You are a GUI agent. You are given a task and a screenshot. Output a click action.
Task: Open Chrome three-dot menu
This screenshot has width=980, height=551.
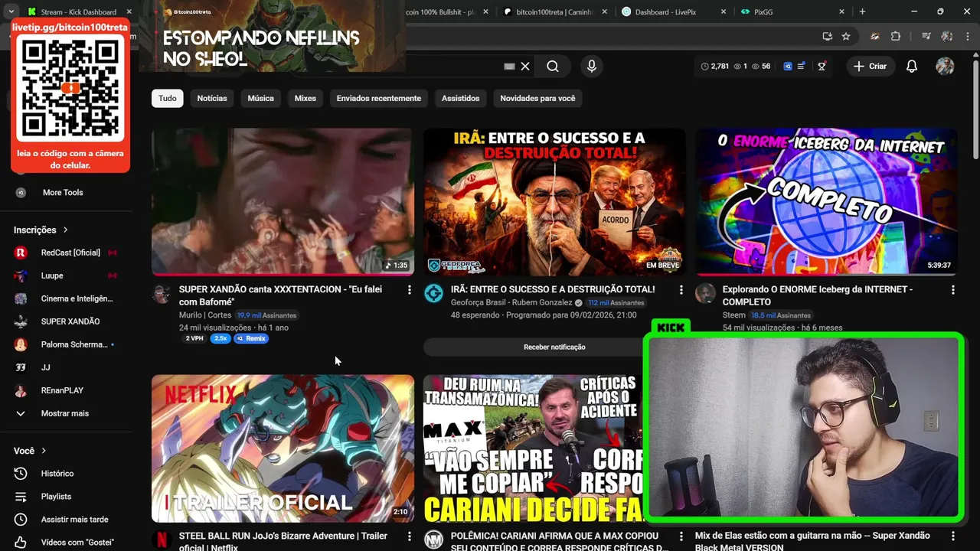(x=967, y=36)
